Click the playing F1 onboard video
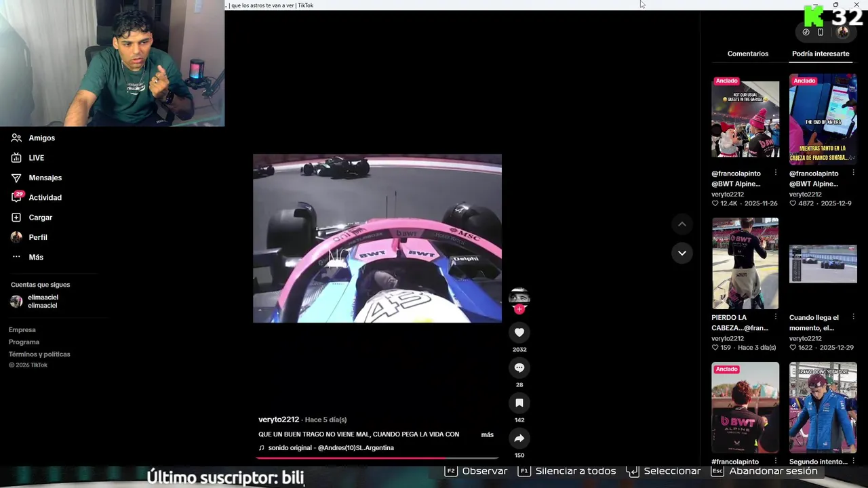 click(378, 239)
